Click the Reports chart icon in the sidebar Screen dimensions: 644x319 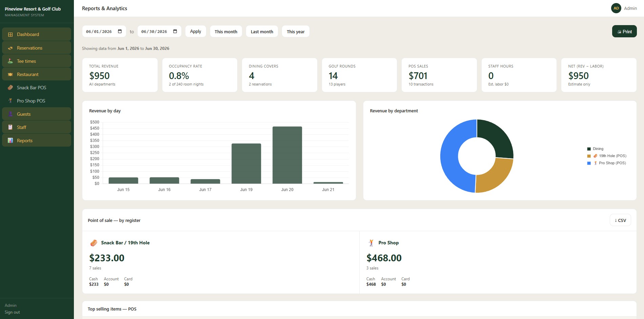pyautogui.click(x=10, y=140)
